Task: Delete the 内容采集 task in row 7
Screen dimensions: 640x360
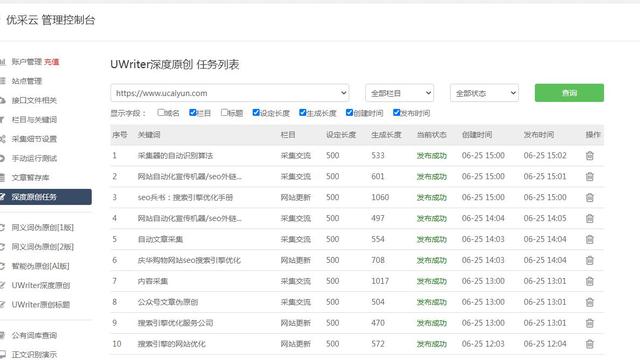Action: coord(589,281)
